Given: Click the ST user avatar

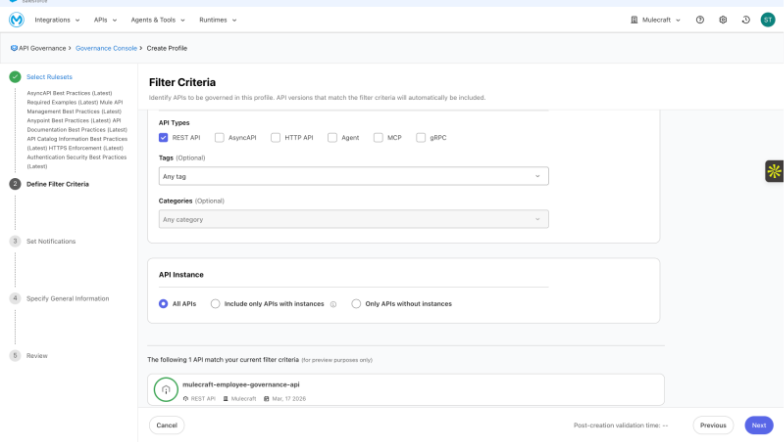Looking at the screenshot, I should 768,19.
